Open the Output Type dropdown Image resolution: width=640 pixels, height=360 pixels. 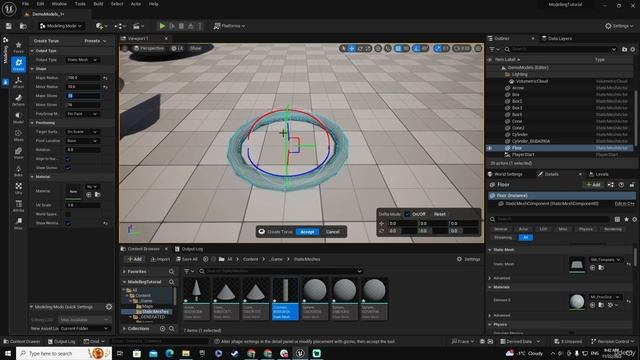[x=82, y=60]
